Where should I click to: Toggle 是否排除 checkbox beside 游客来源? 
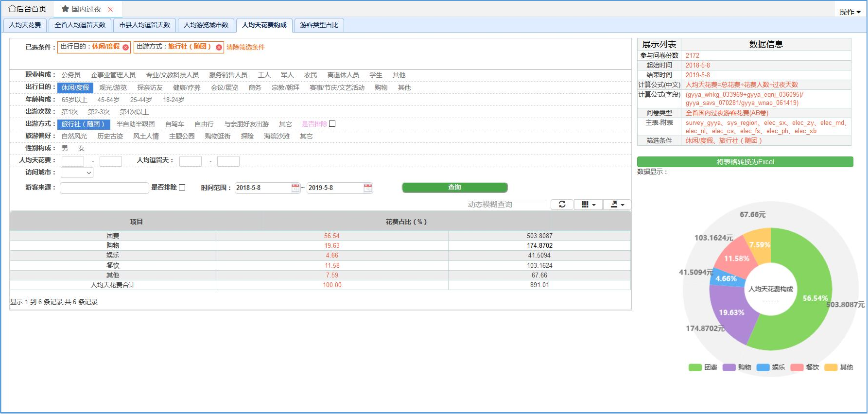pyautogui.click(x=182, y=188)
